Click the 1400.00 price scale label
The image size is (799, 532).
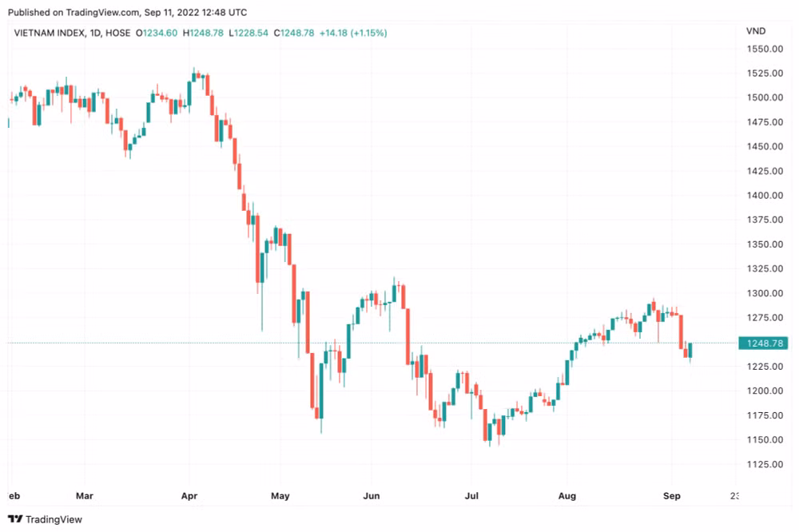[x=765, y=195]
